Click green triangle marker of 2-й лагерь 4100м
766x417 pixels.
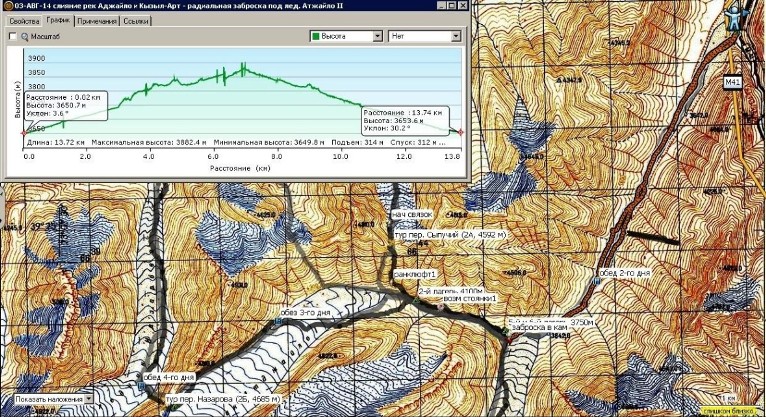pos(415,300)
